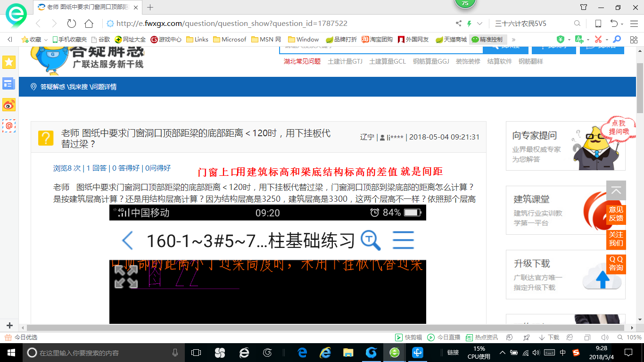Select the 老师 图纸中要求门窗洞口 tab
This screenshot has height=362, width=644.
click(88, 7)
